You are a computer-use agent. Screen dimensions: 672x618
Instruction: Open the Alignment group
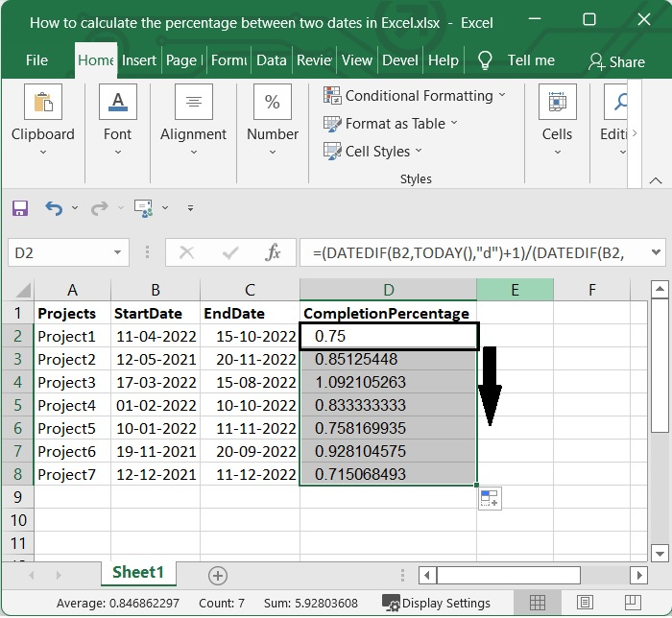193,120
